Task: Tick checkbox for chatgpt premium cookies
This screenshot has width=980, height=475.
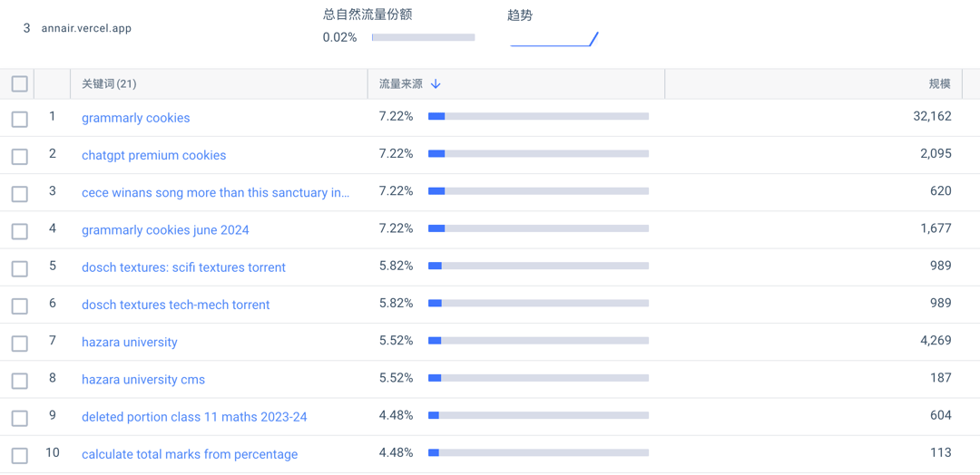Action: (x=20, y=157)
